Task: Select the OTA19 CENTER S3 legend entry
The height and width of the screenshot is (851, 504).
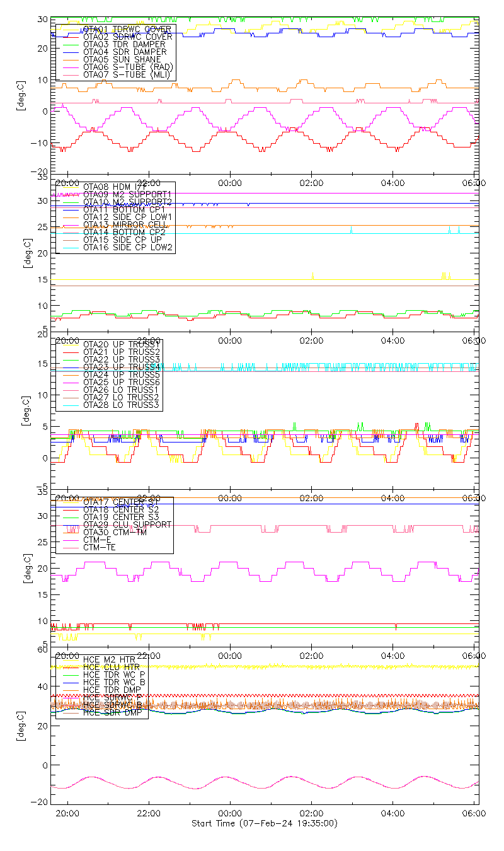Action: (x=121, y=517)
